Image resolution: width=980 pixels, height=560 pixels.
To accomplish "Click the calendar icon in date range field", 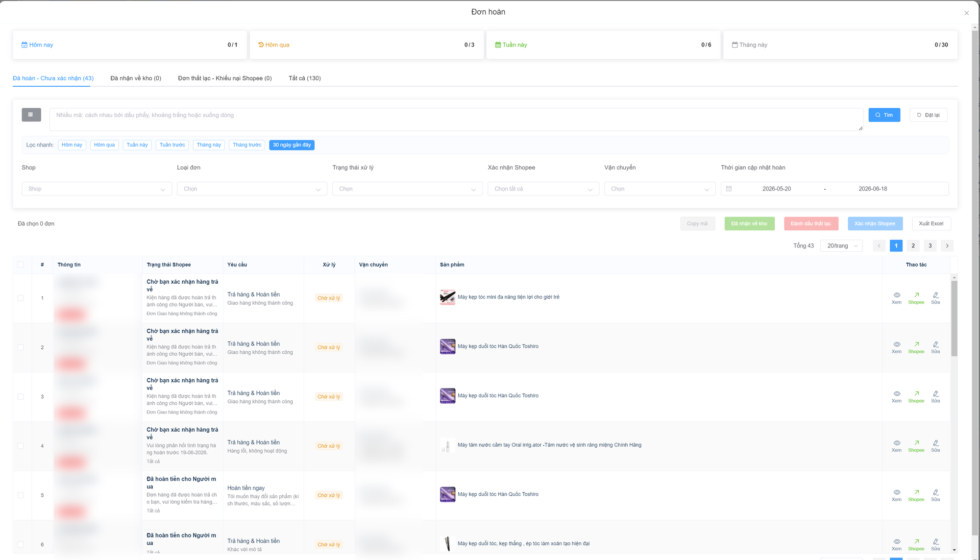I will coord(729,189).
